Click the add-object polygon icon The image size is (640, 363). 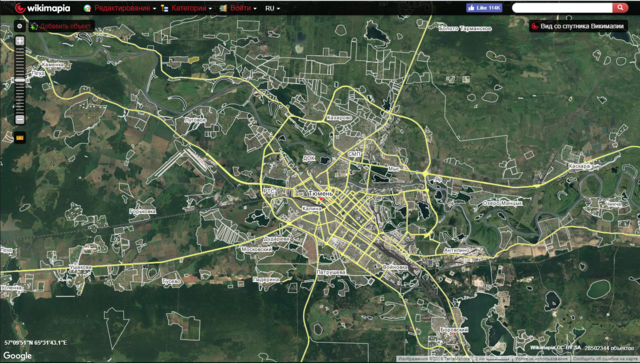(x=34, y=27)
